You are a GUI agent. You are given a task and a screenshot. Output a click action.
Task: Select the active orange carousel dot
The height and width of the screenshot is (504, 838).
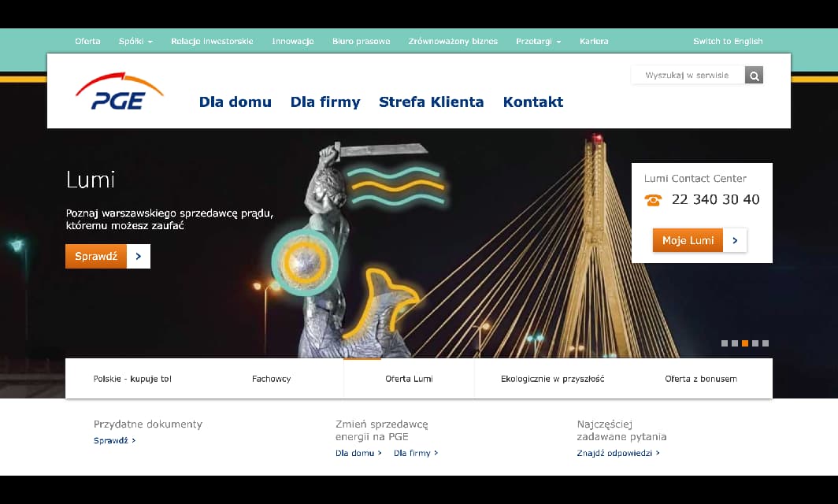tap(745, 343)
